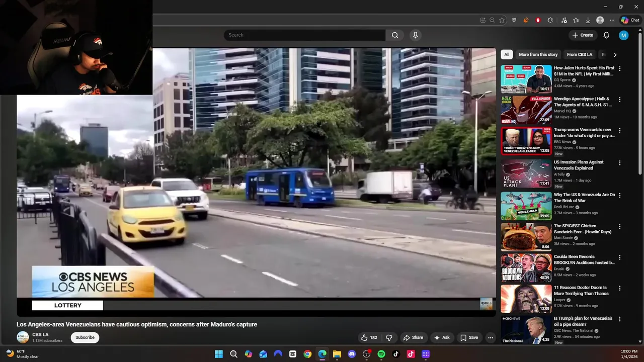Activate voice search microphone icon
Image resolution: width=644 pixels, height=362 pixels.
click(x=415, y=35)
